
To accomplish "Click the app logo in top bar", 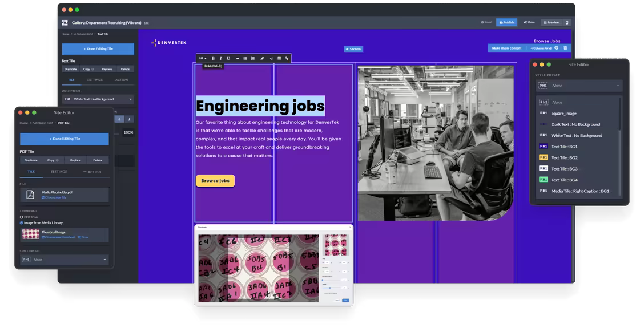I will click(x=65, y=23).
